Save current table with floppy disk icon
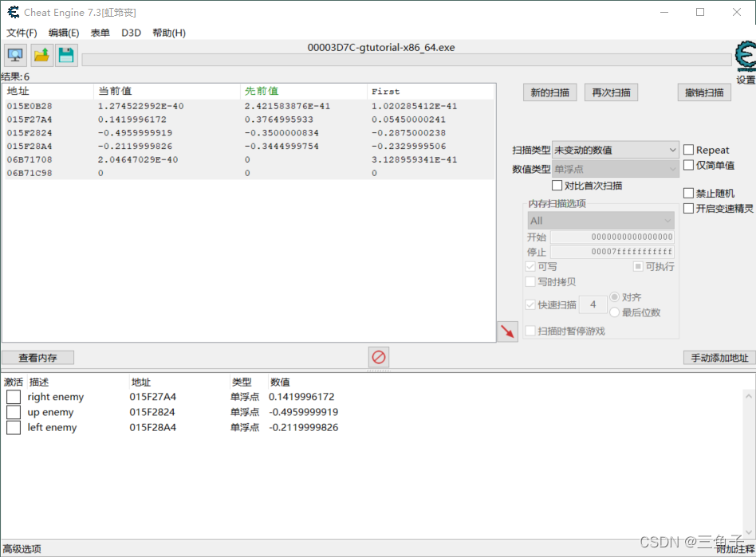Image resolution: width=756 pixels, height=557 pixels. (x=66, y=56)
